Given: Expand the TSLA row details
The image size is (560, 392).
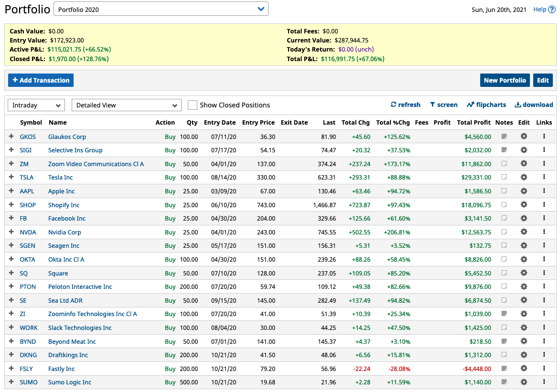Looking at the screenshot, I should click(11, 177).
